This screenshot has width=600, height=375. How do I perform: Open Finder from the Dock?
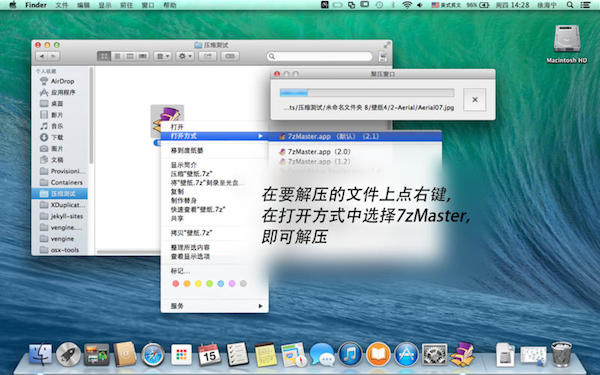click(40, 355)
